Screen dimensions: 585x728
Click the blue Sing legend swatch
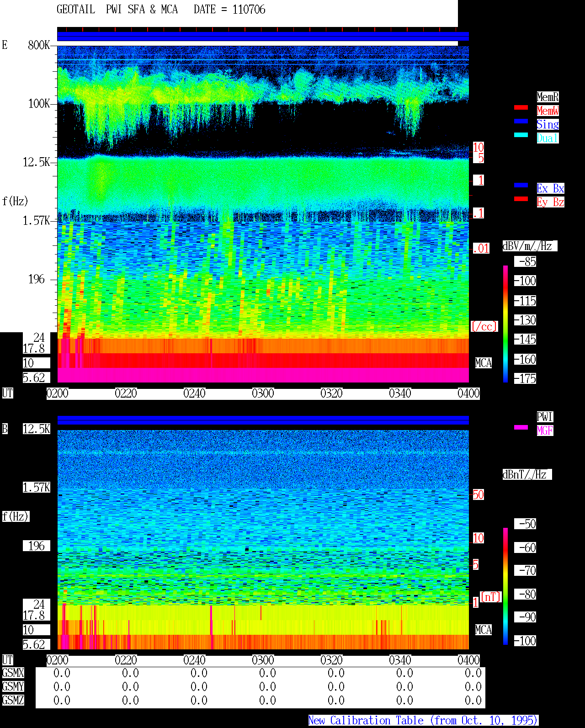pos(521,121)
